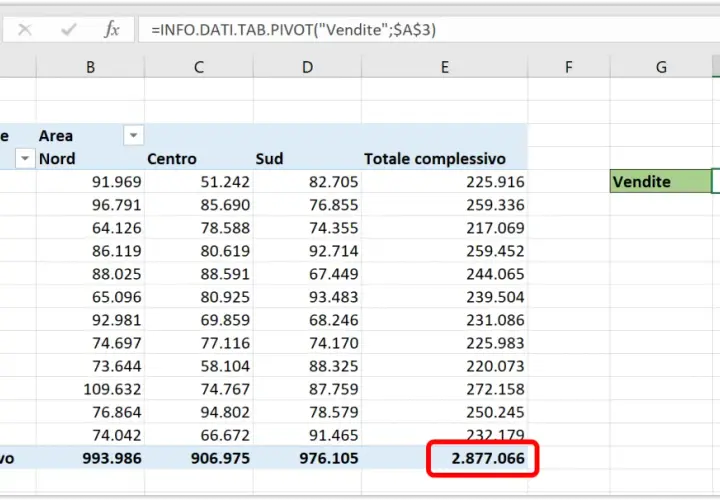Image resolution: width=720 pixels, height=500 pixels.
Task: Click cell with value 88.325
Action: click(307, 366)
